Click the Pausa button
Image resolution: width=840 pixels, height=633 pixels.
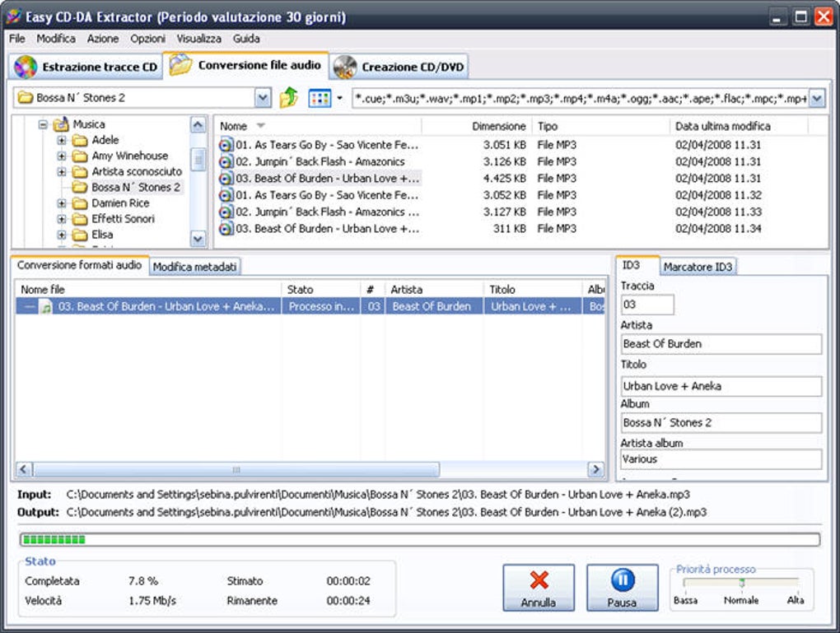point(622,588)
